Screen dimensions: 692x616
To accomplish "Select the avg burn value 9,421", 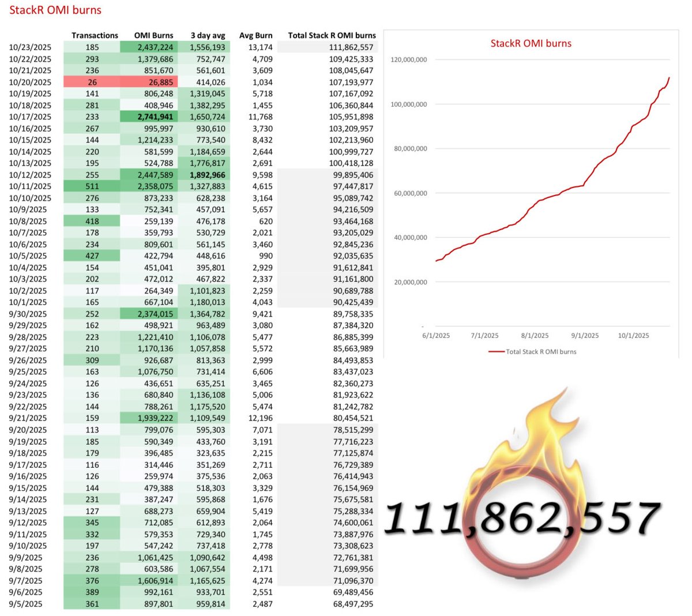I will click(x=262, y=314).
